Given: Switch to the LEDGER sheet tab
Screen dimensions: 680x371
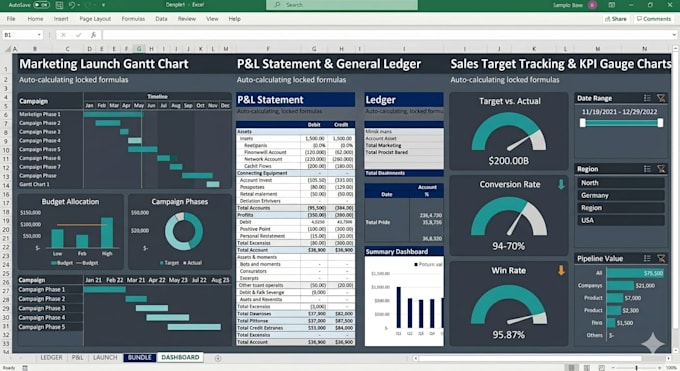Looking at the screenshot, I should coord(51,358).
